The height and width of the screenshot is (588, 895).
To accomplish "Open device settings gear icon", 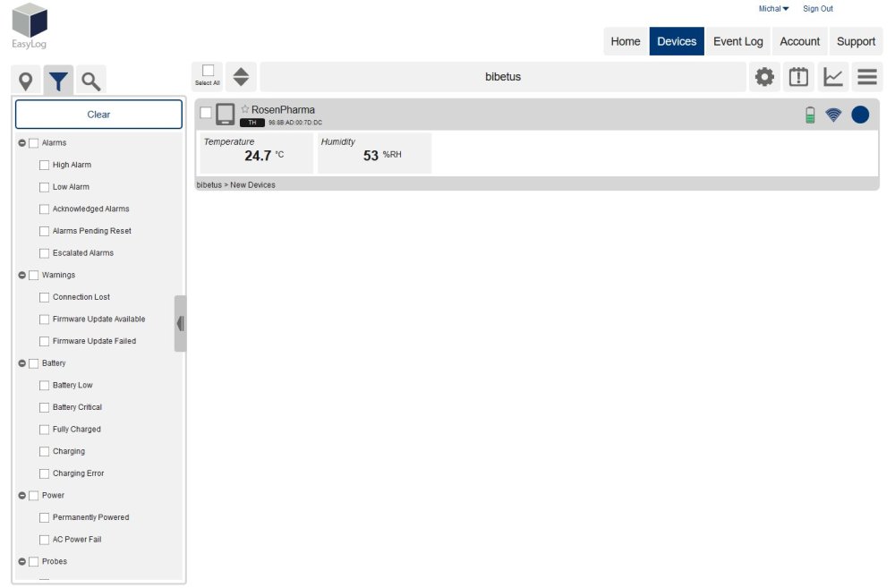I will coord(764,77).
